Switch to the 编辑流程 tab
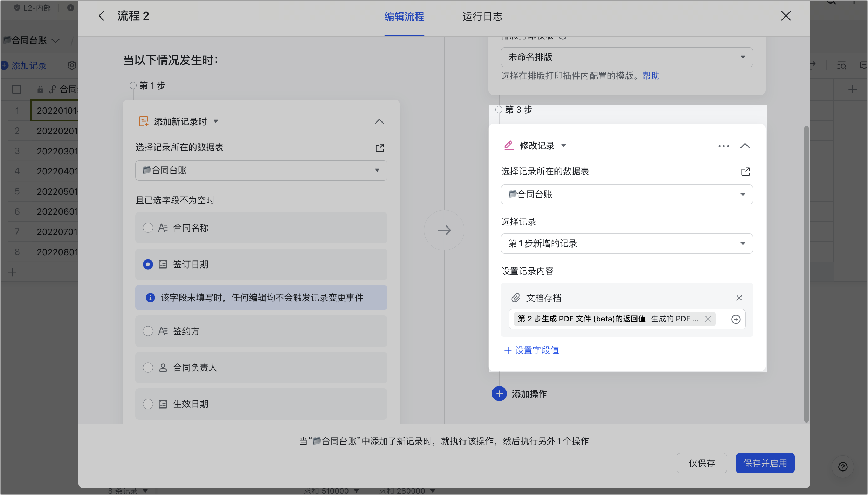Screen dimensions: 868x495 (x=404, y=16)
